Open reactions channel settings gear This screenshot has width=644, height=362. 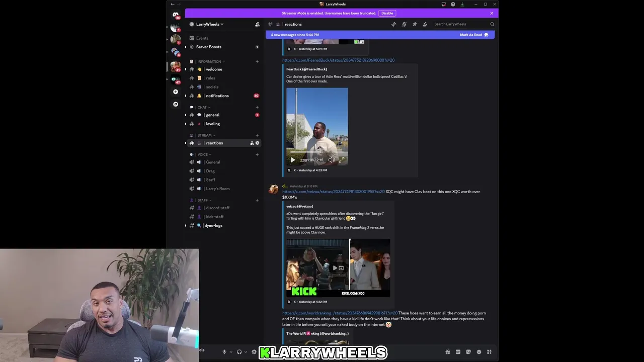[257, 143]
